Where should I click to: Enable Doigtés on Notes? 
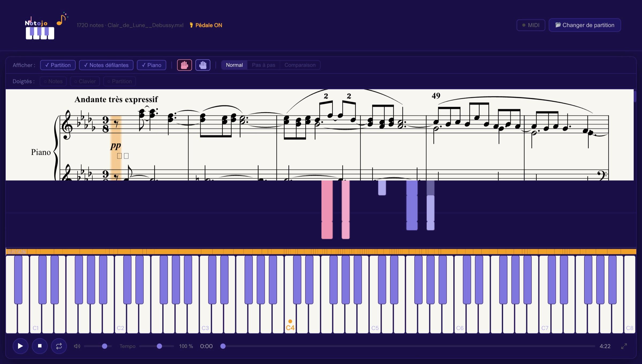tap(53, 81)
